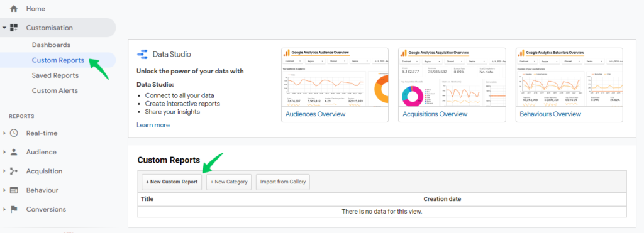
Task: Open the Behaviour reports label
Action: pyautogui.click(x=42, y=190)
